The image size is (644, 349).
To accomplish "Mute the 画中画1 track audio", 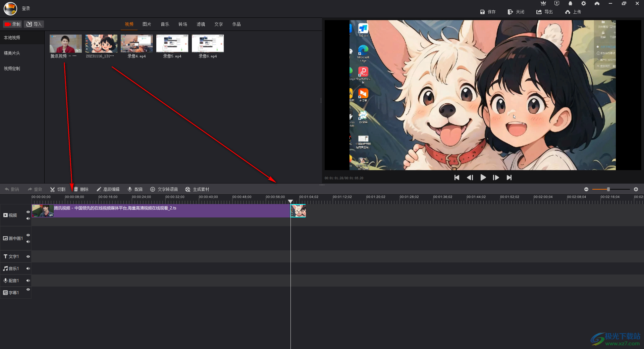I will click(28, 242).
